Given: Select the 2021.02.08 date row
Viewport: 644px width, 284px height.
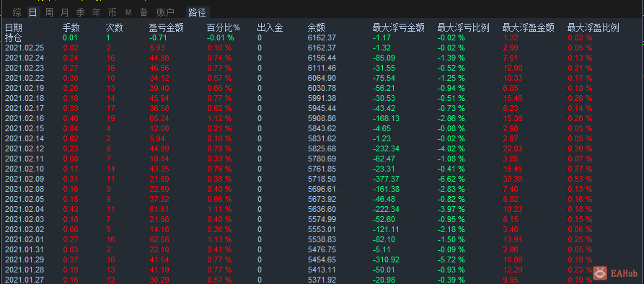Looking at the screenshot, I should (x=24, y=189).
